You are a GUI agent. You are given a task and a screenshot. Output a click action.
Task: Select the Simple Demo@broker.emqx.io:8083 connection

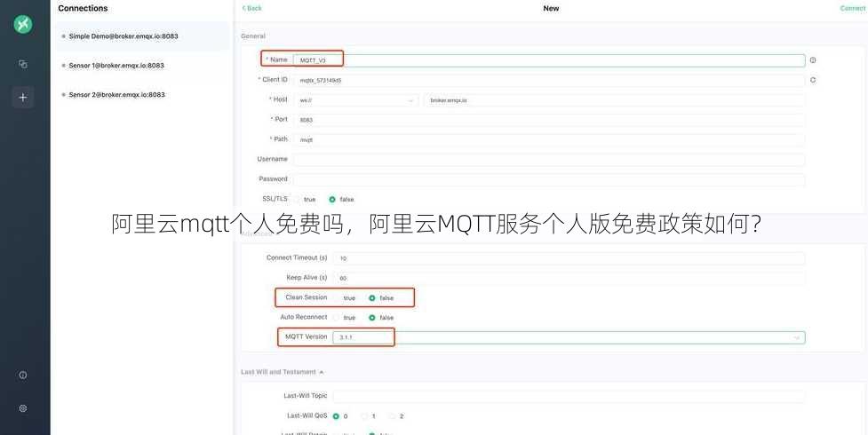click(x=142, y=36)
